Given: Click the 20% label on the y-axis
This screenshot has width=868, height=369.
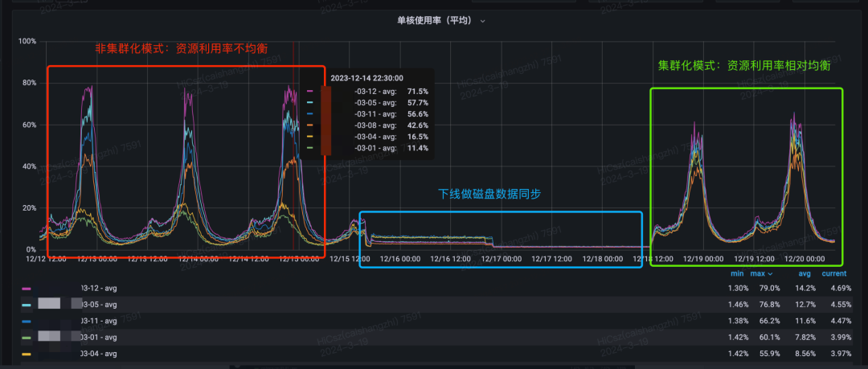Looking at the screenshot, I should click(29, 207).
